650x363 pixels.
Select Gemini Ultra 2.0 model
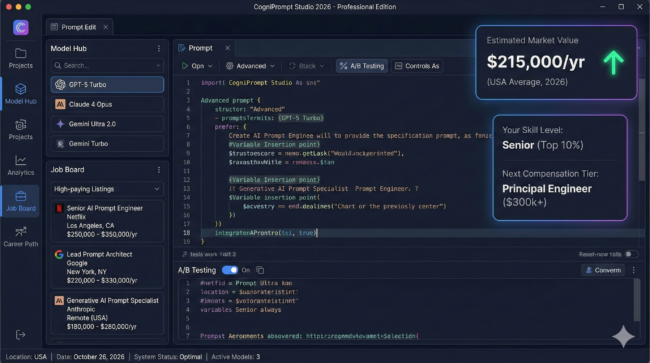pos(107,124)
